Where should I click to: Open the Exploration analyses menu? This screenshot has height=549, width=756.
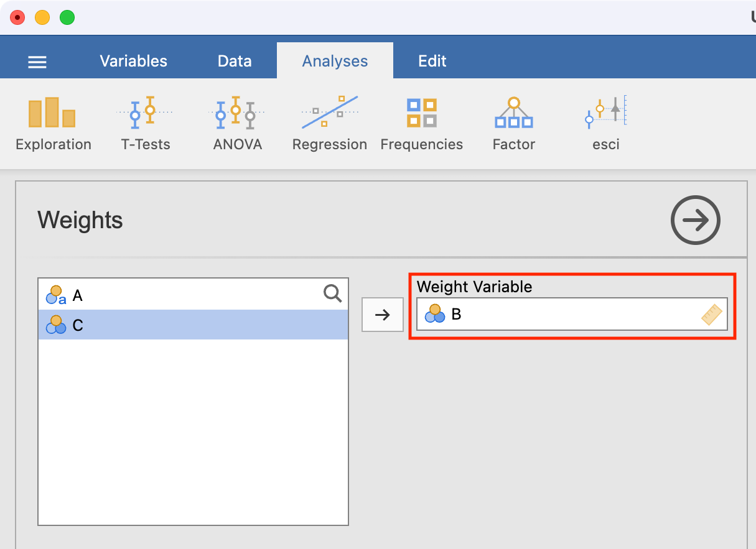(53, 124)
